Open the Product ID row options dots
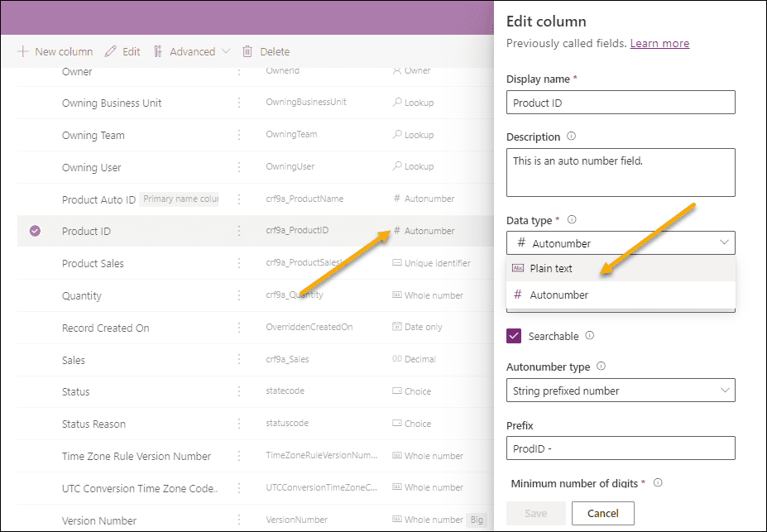The width and height of the screenshot is (767, 532). click(239, 231)
